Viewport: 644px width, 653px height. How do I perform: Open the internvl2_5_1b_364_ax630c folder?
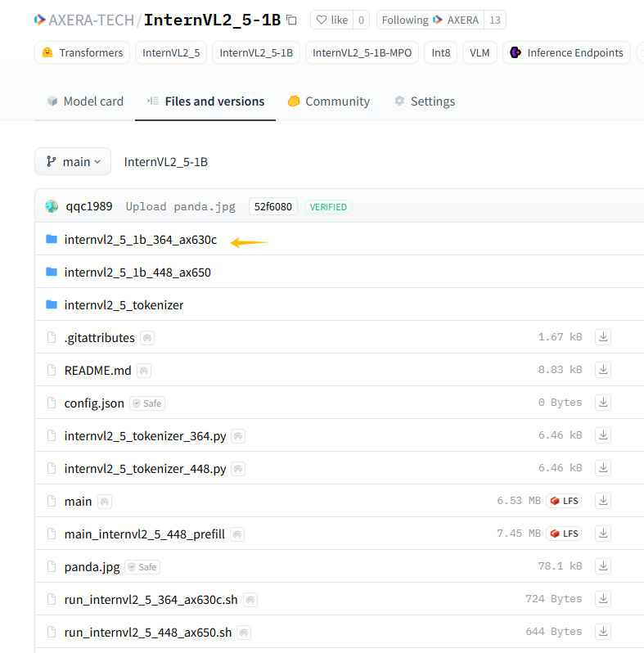pos(141,240)
